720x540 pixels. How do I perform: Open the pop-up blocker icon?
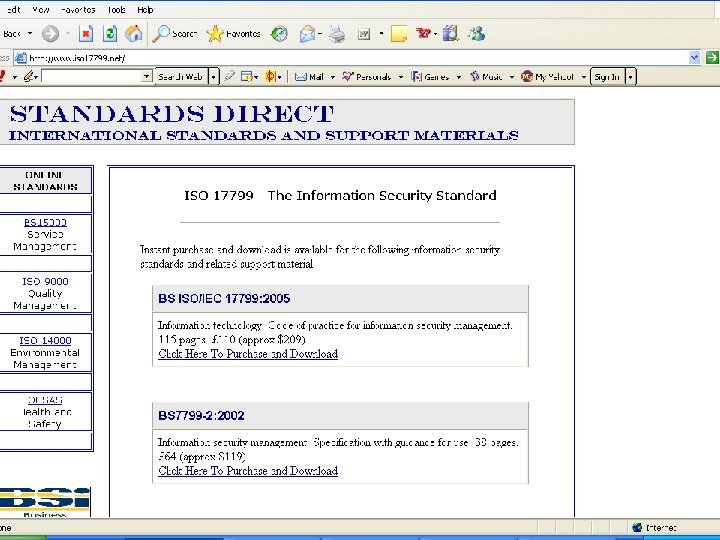tap(247, 77)
